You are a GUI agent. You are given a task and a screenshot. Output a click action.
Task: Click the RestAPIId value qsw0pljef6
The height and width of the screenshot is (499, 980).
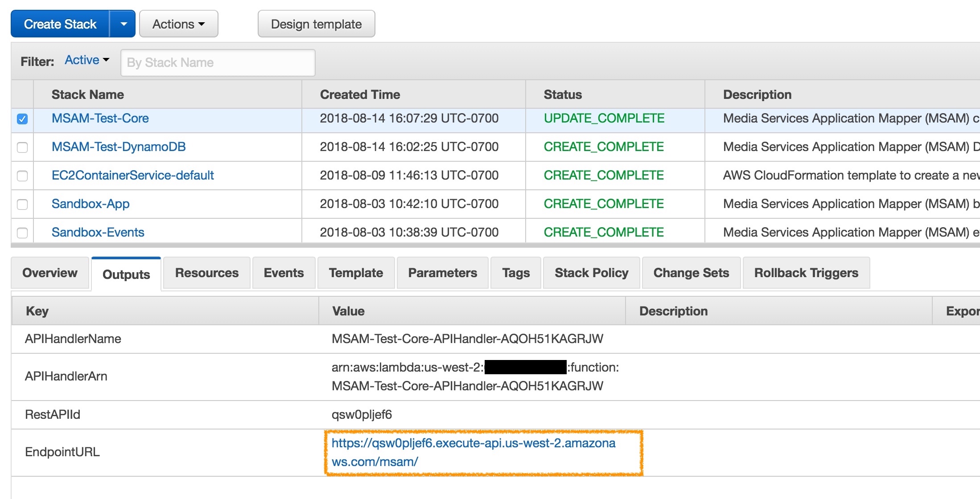[x=362, y=415]
